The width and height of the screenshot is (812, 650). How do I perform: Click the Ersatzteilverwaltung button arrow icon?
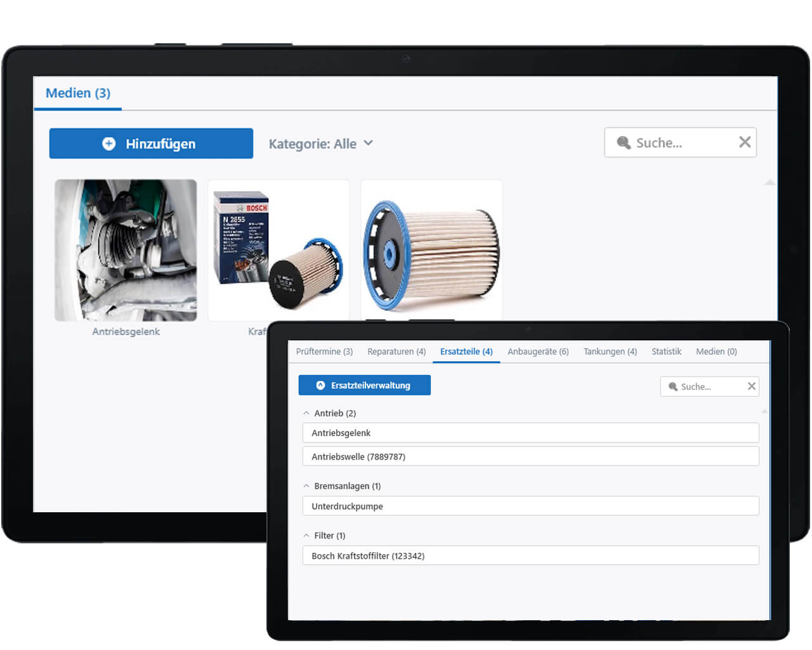pyautogui.click(x=320, y=385)
